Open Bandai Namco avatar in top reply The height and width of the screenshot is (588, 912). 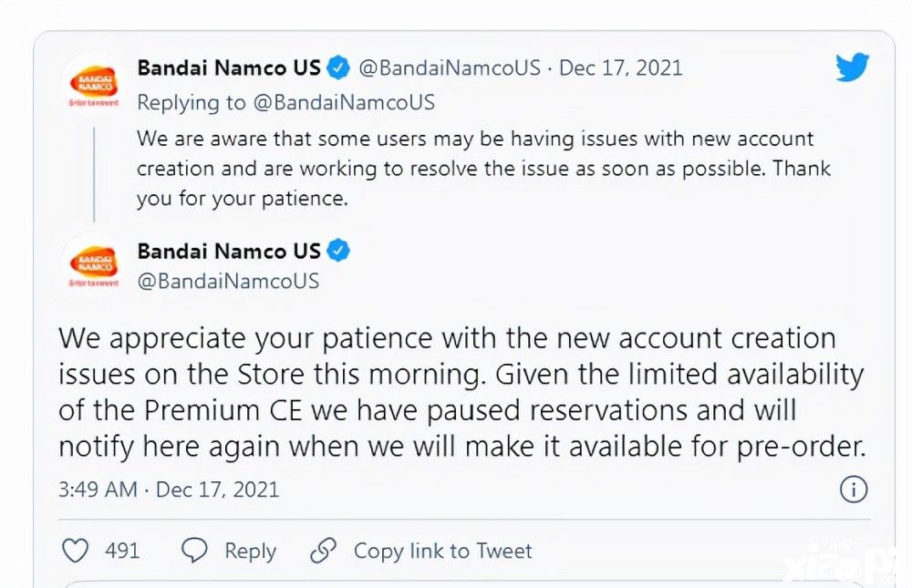tap(94, 85)
